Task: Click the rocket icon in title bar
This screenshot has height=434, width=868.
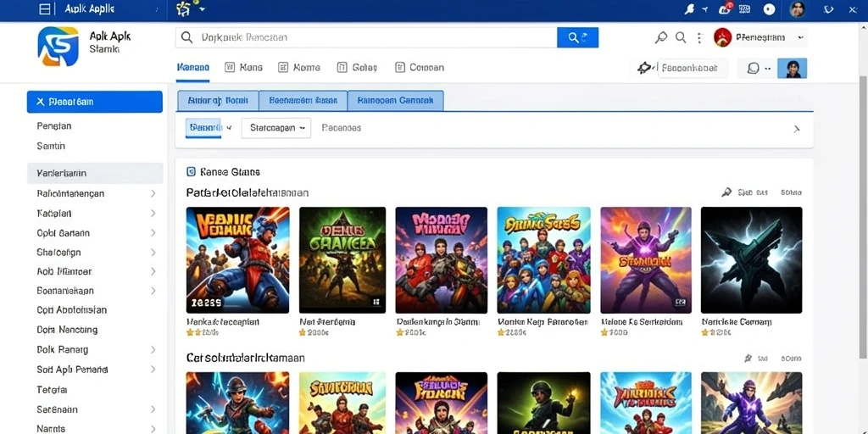Action: tap(690, 8)
